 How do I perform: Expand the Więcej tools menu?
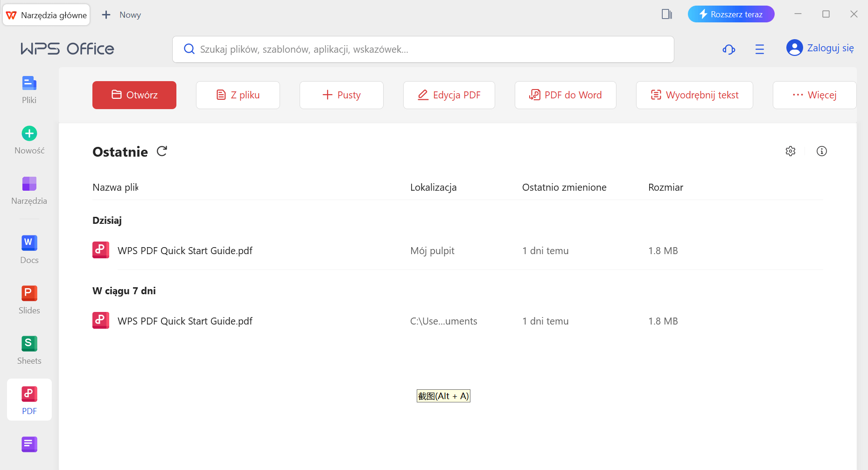coord(815,95)
